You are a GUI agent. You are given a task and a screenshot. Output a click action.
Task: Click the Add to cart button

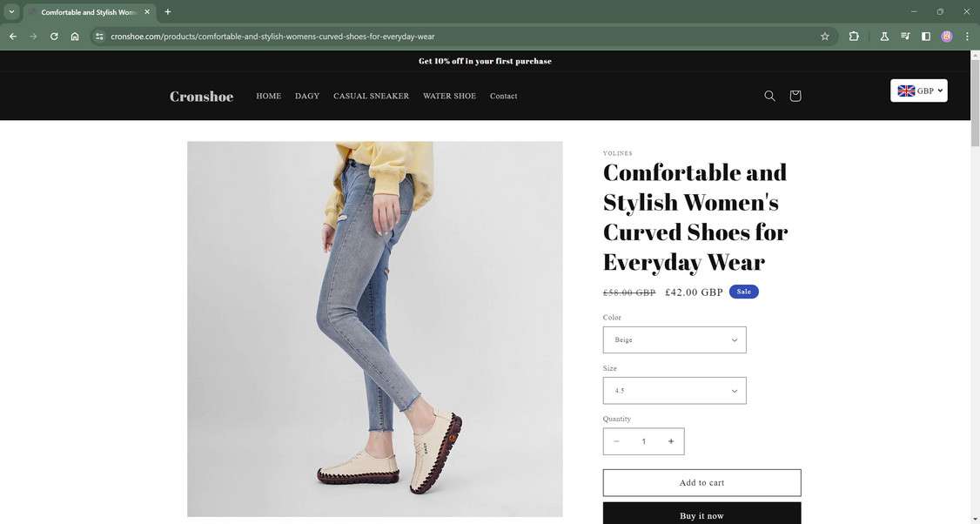(x=701, y=482)
